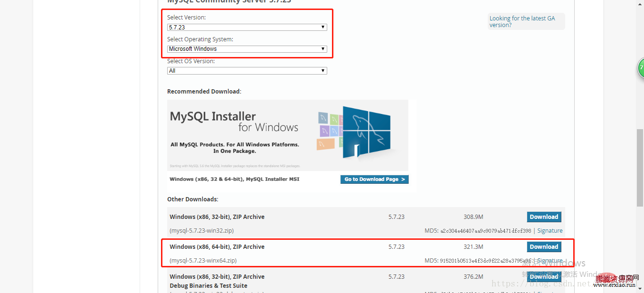This screenshot has width=644, height=293.
Task: Click the 'Windows (x86, 64-bit), ZIP Archive' title
Action: click(217, 247)
